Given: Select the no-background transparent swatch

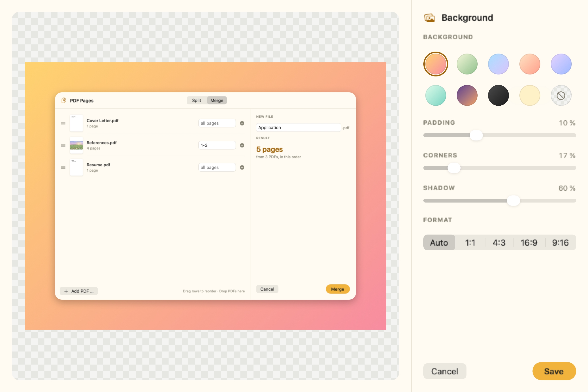Looking at the screenshot, I should [561, 96].
